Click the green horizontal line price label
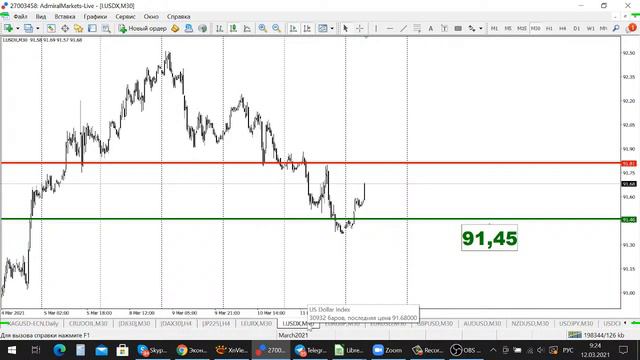Image resolution: width=640 pixels, height=360 pixels. click(629, 220)
